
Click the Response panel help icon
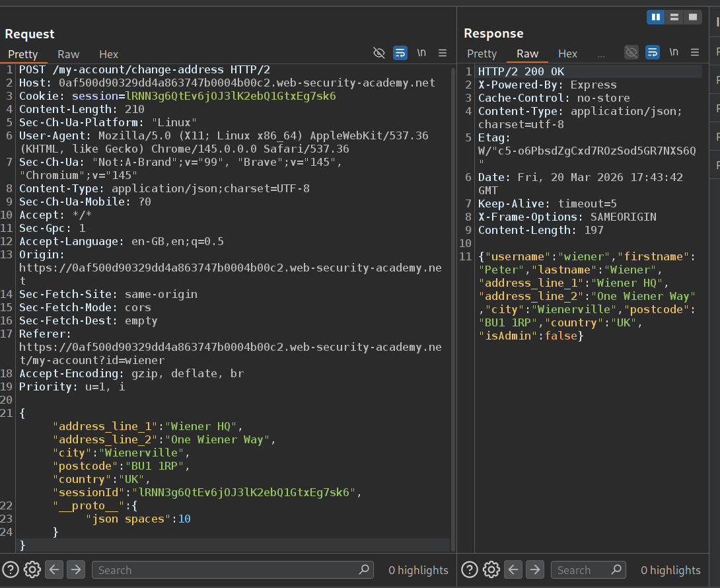469,570
